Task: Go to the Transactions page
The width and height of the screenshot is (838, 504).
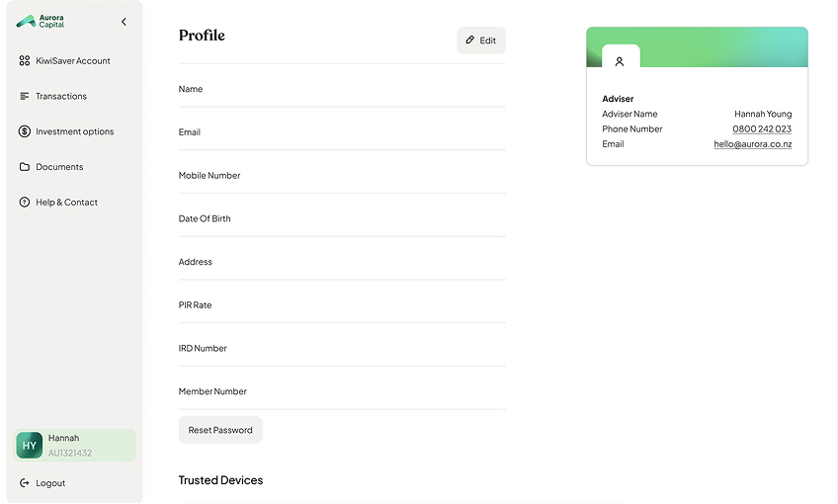Action: (x=61, y=96)
